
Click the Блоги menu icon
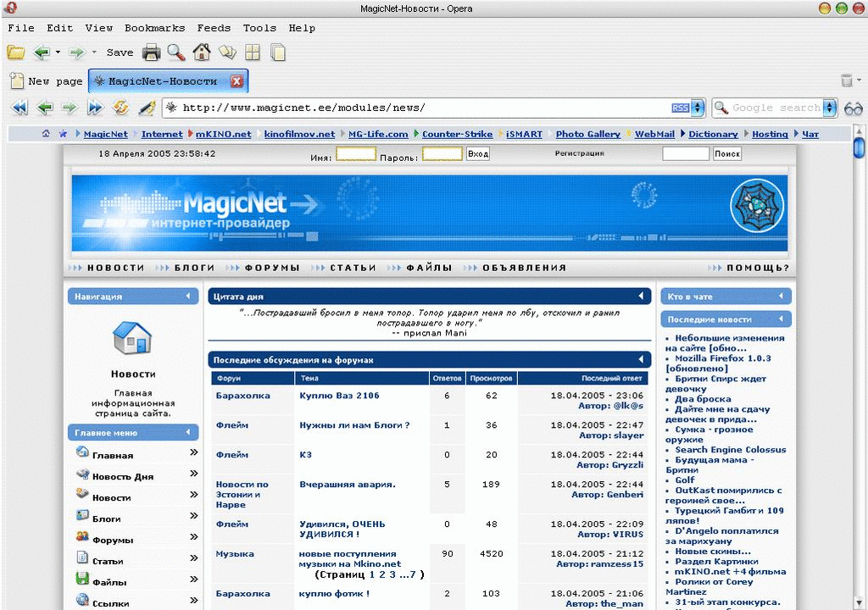(x=82, y=515)
